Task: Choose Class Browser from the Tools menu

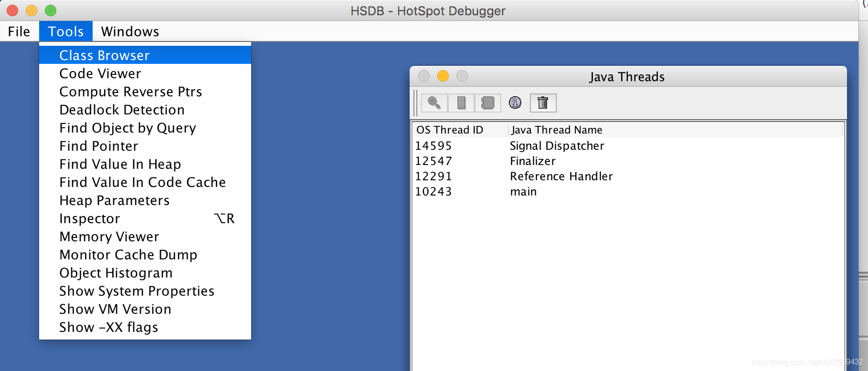Action: [145, 55]
